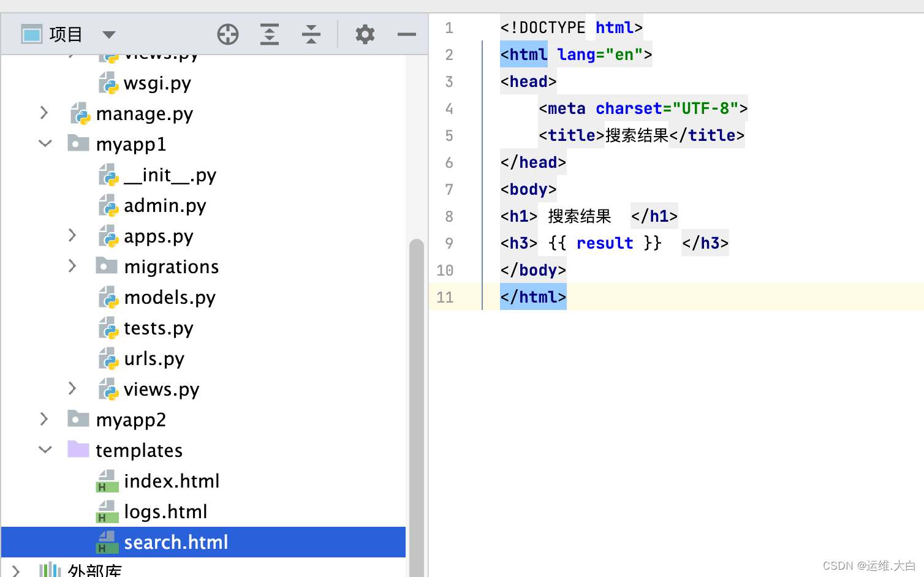Click the search.html HTML file icon
Screen dimensions: 924x577
pyautogui.click(x=107, y=542)
